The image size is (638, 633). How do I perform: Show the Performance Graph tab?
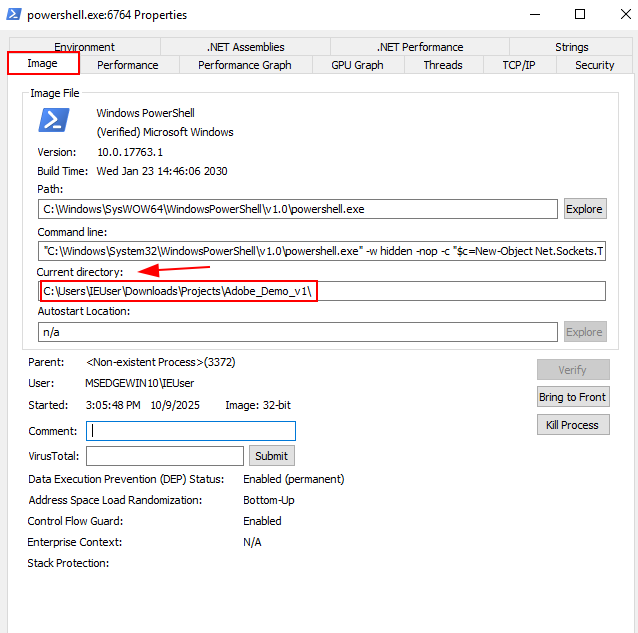coord(245,65)
